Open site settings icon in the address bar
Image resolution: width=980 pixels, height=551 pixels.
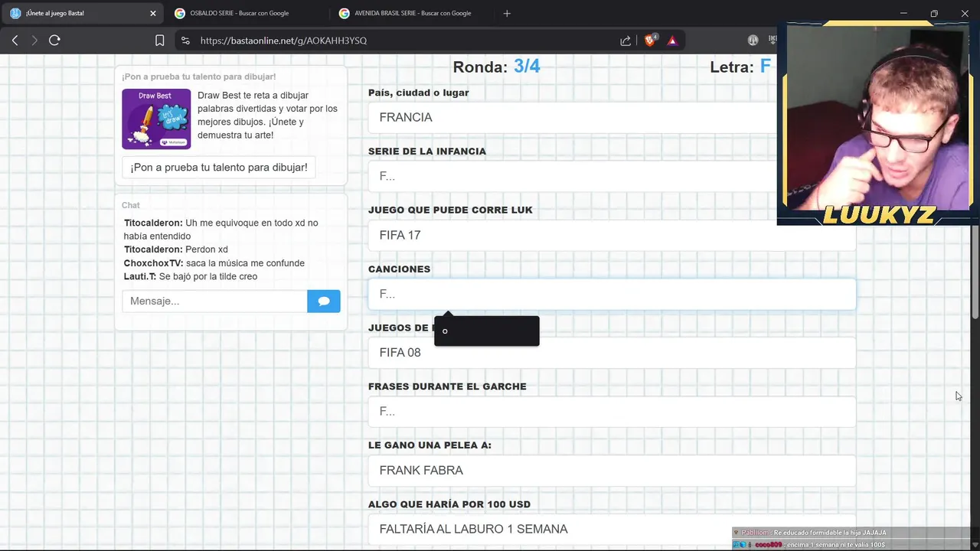pyautogui.click(x=185, y=41)
